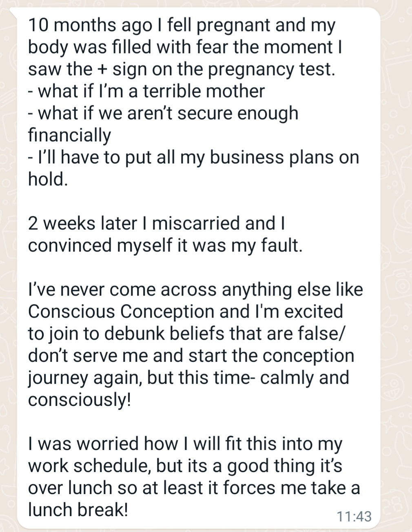412x532 pixels.
Task: Click the "I've never come across anything" line
Action: coord(195,289)
